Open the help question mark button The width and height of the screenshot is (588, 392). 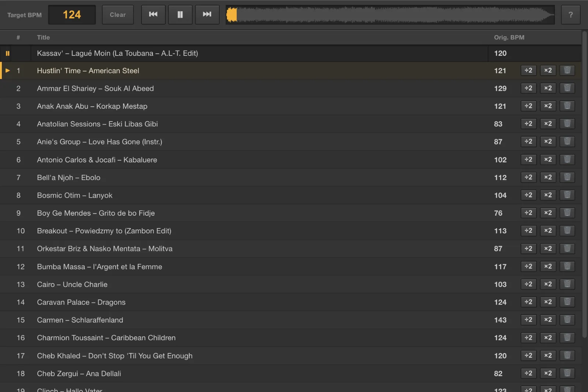click(570, 15)
